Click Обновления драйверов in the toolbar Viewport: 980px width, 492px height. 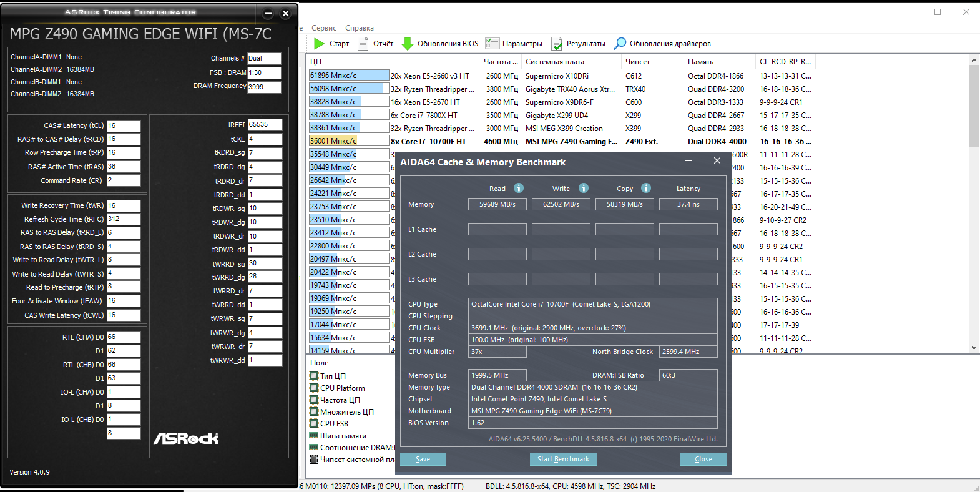click(662, 44)
